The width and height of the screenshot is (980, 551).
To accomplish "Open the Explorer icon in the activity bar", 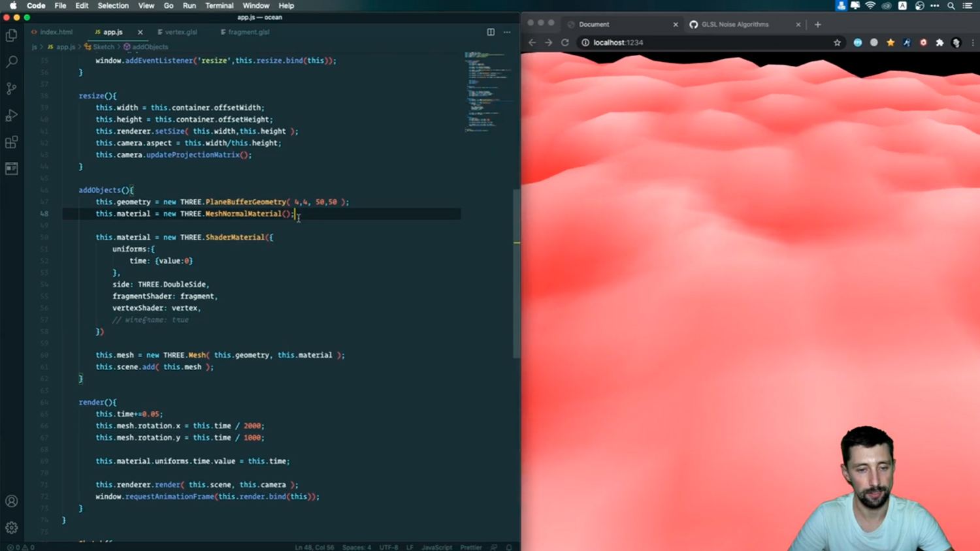I will click(x=11, y=35).
